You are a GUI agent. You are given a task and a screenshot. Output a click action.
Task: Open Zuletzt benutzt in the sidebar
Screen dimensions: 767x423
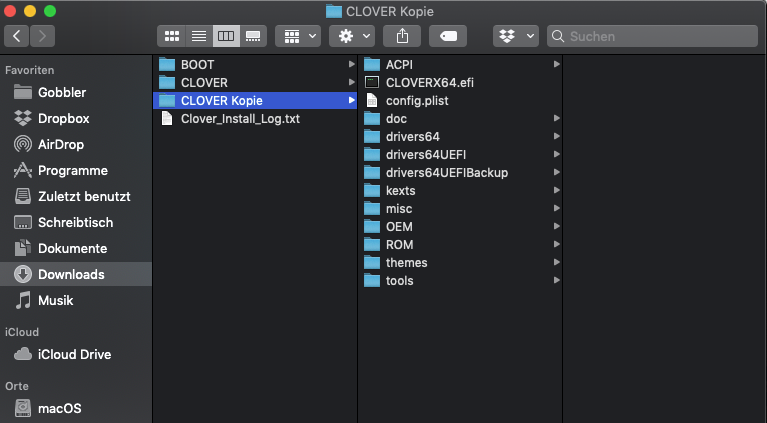[x=76, y=196]
